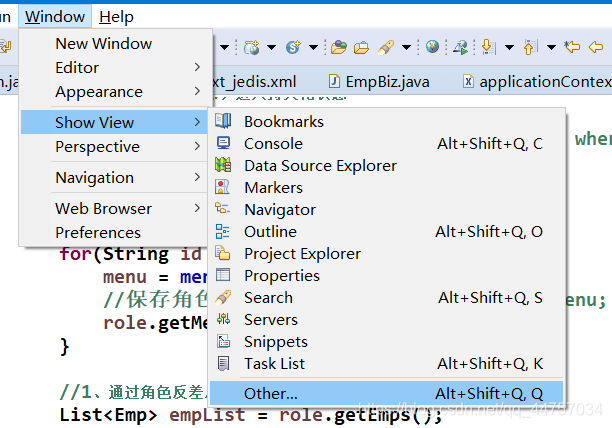Show the Project Explorer view
The height and width of the screenshot is (428, 612).
tap(386, 254)
